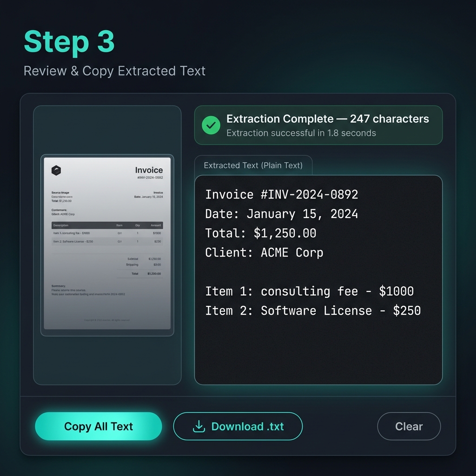Screen dimensions: 476x476
Task: Click the 'Item 2: Software License - $250' line
Action: click(313, 311)
